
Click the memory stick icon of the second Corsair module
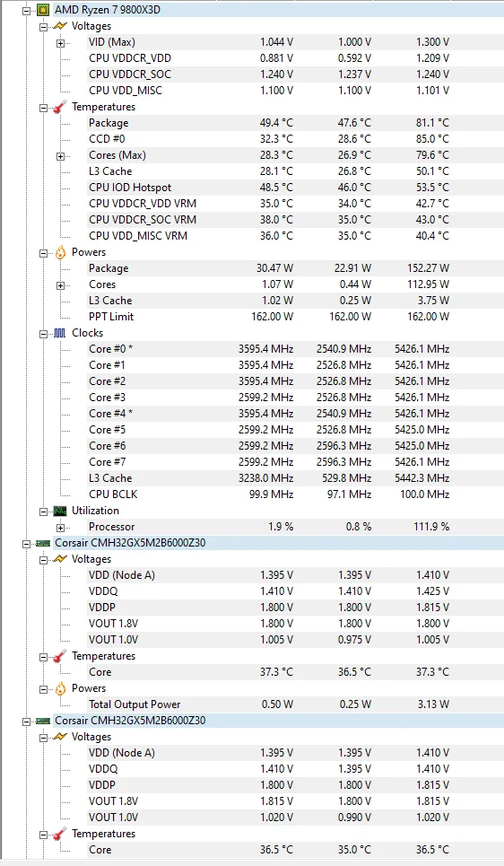click(x=43, y=721)
